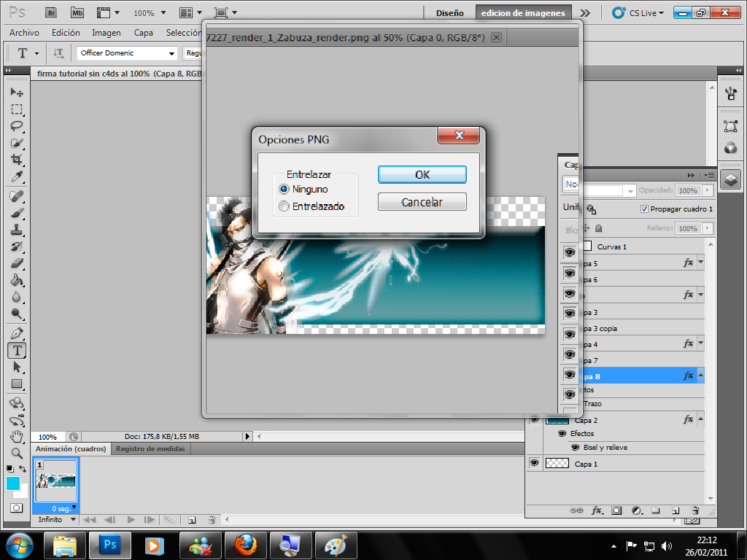
Task: Select the Clone Stamp tool
Action: pyautogui.click(x=17, y=230)
